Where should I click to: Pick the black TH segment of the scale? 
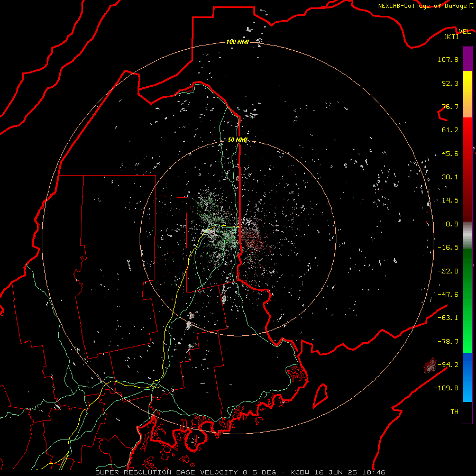click(467, 412)
